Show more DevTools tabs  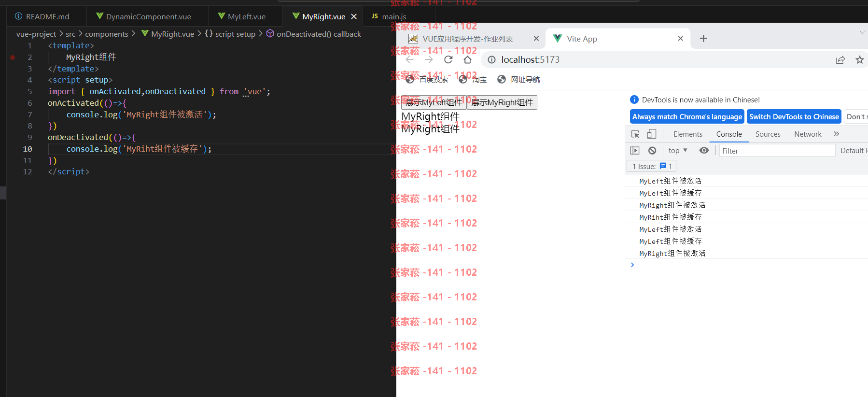837,134
